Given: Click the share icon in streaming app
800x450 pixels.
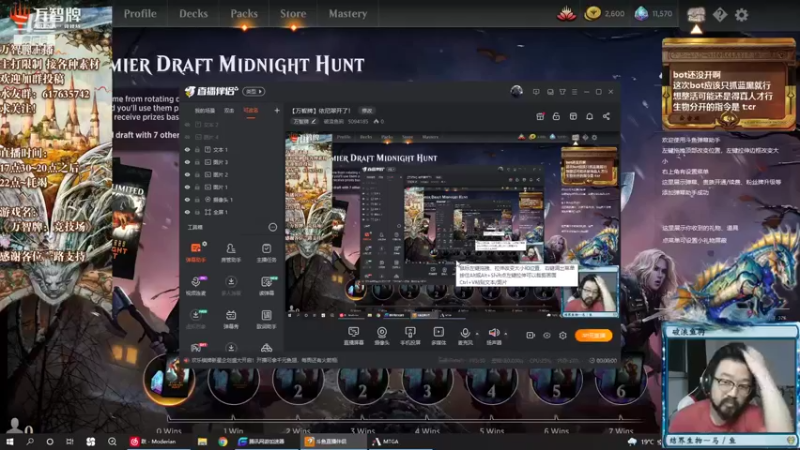Looking at the screenshot, I should [606, 116].
